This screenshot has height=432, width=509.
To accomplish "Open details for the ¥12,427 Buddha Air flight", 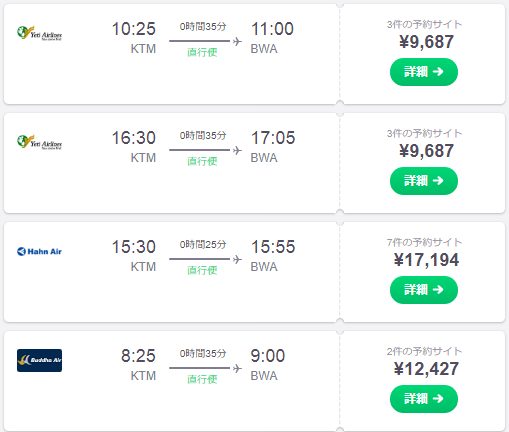I will 424,399.
